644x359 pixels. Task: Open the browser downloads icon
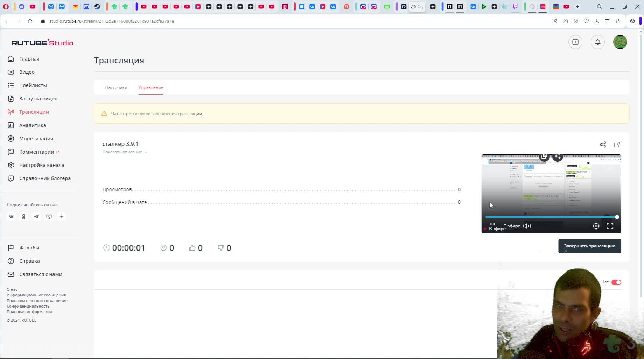pos(597,21)
